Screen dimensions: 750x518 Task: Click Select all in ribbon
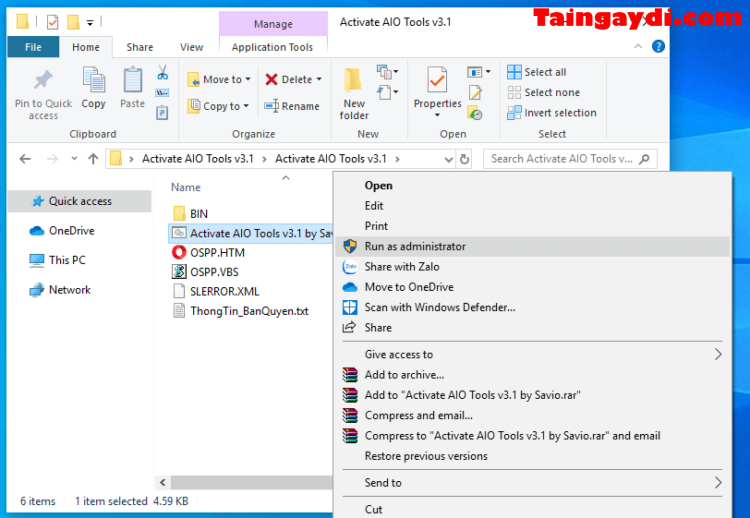537,72
